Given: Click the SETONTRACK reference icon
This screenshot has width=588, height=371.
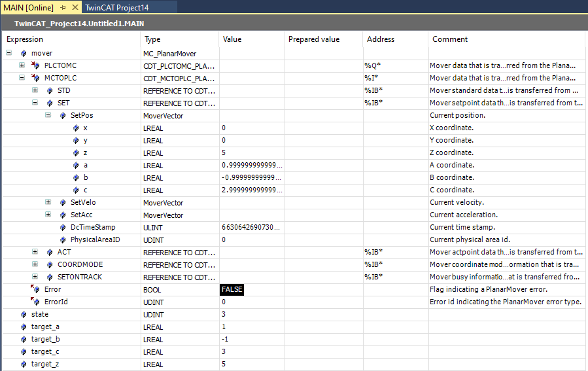Looking at the screenshot, I should pos(50,277).
